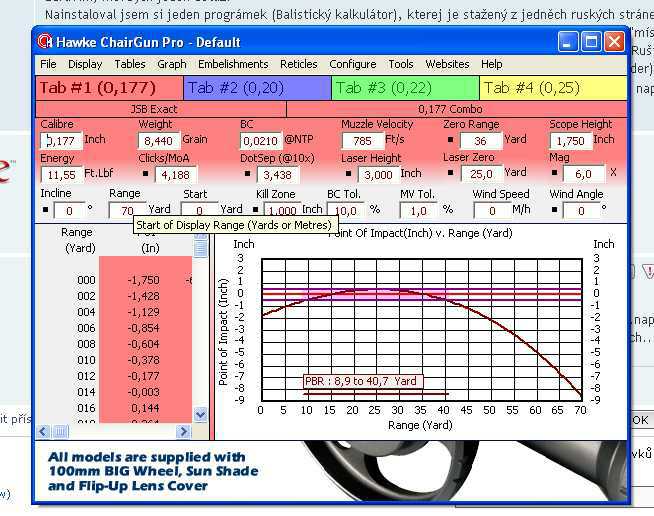
Task: Click the table scroll right arrow
Action: (x=184, y=431)
